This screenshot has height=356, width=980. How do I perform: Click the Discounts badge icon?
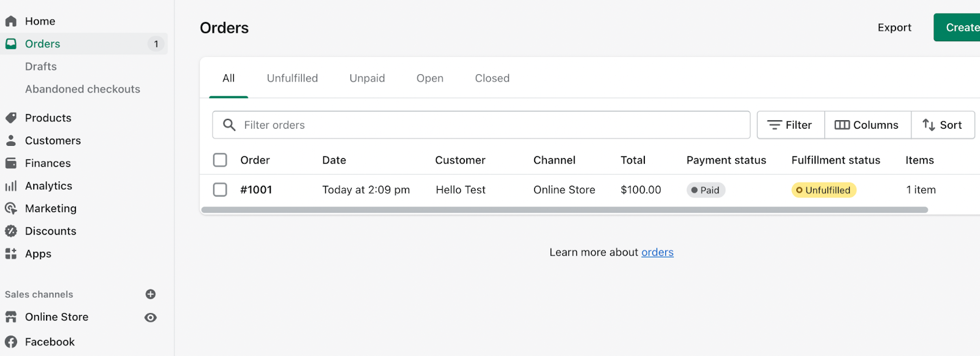[x=11, y=231]
